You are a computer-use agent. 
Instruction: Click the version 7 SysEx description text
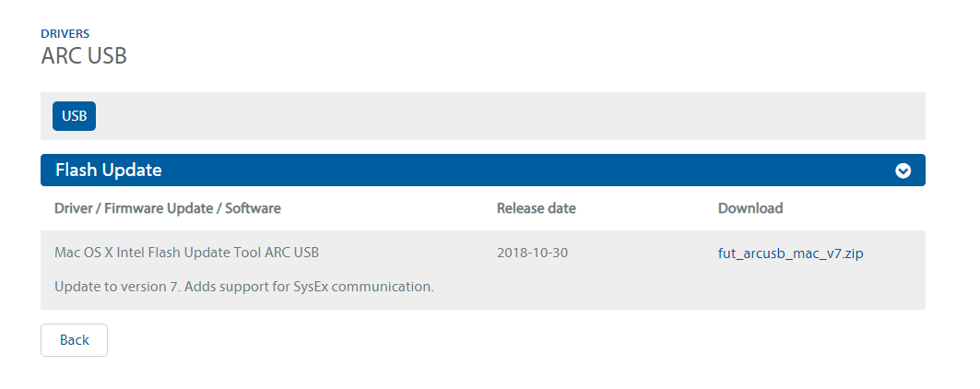point(244,287)
